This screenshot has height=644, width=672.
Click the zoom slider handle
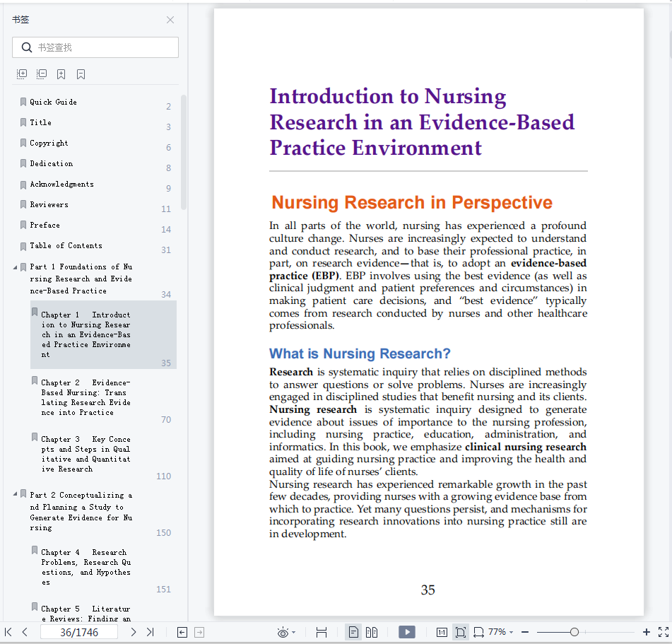coord(574,632)
